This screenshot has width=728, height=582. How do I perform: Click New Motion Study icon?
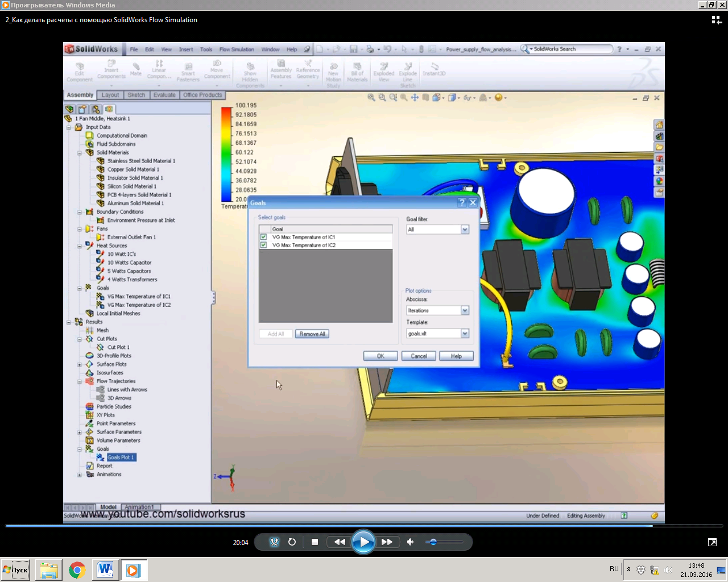[333, 75]
